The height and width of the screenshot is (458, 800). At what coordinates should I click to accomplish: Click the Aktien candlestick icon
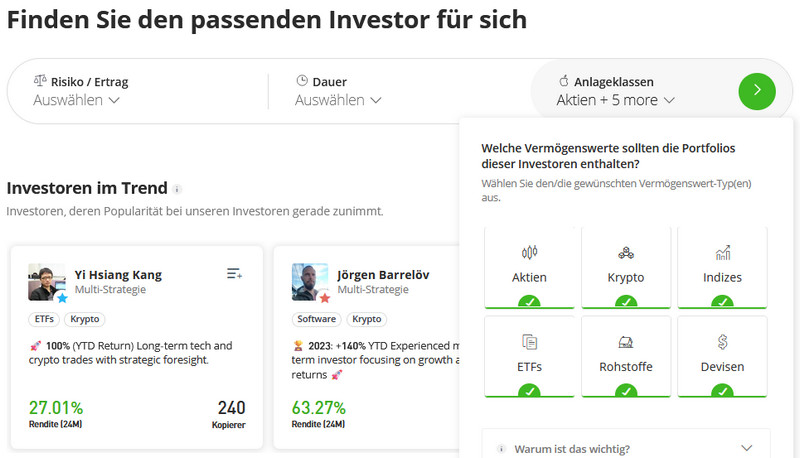530,253
